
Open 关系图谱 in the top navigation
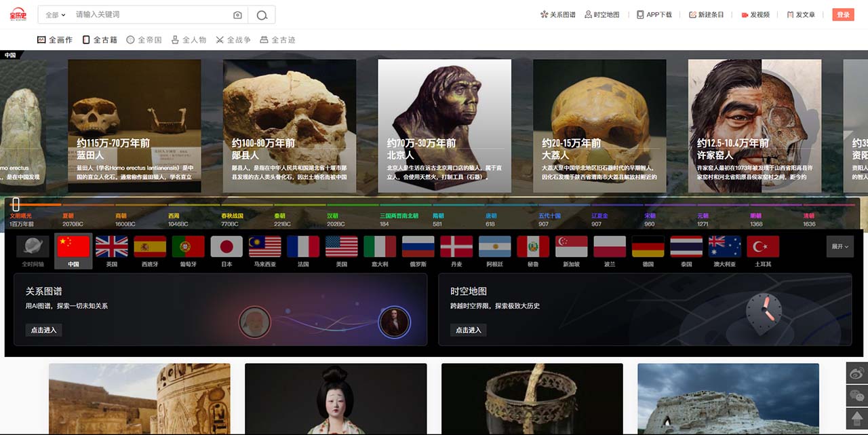[x=557, y=15]
